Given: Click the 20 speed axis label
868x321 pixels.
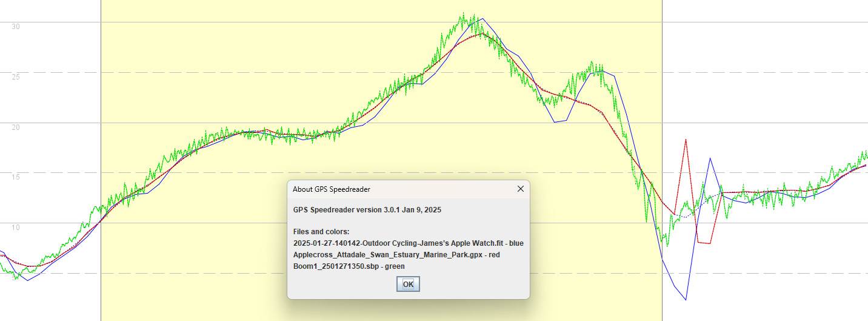Looking at the screenshot, I should point(16,127).
